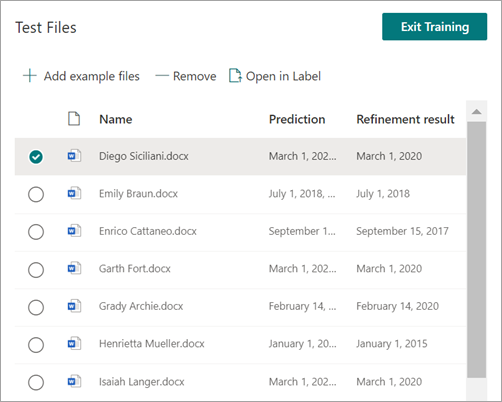Select the Isaiah Langer.docx row circle
The image size is (502, 402).
coord(36,382)
